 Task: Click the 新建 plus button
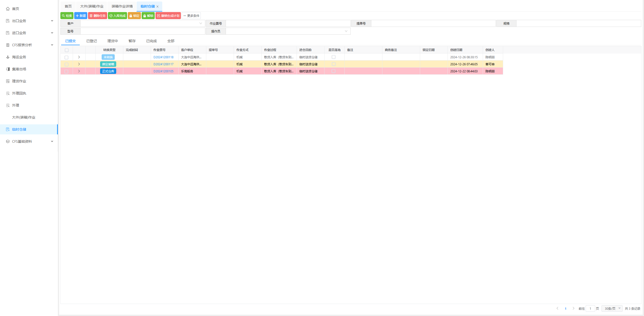81,16
